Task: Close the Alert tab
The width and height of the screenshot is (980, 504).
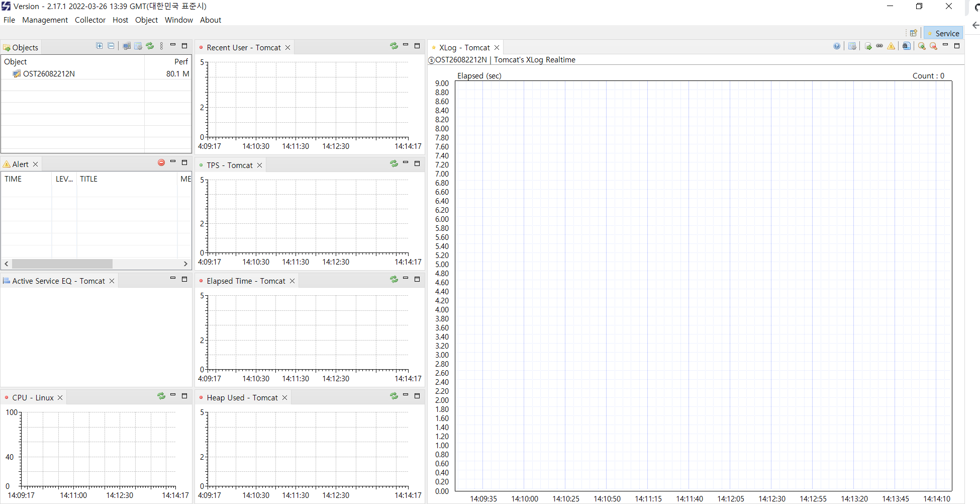Action: coord(36,164)
